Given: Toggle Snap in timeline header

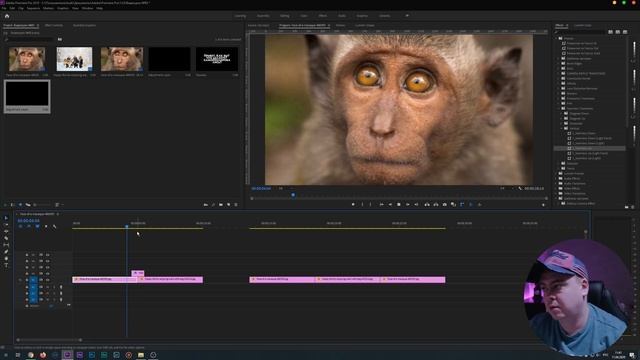Looking at the screenshot, I should coord(29,227).
